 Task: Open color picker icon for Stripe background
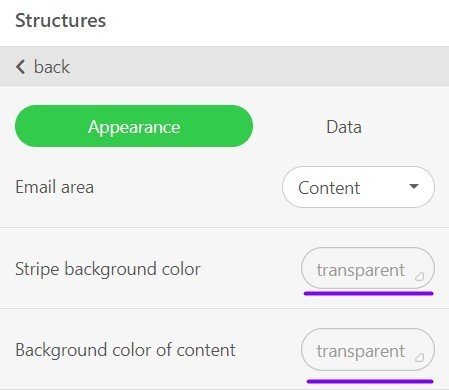(419, 277)
